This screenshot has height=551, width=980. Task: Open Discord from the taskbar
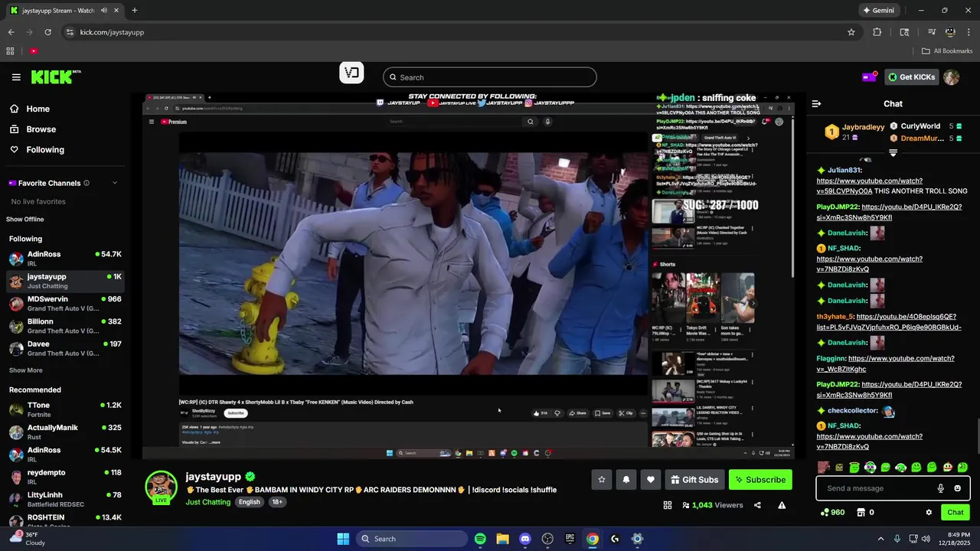[525, 539]
